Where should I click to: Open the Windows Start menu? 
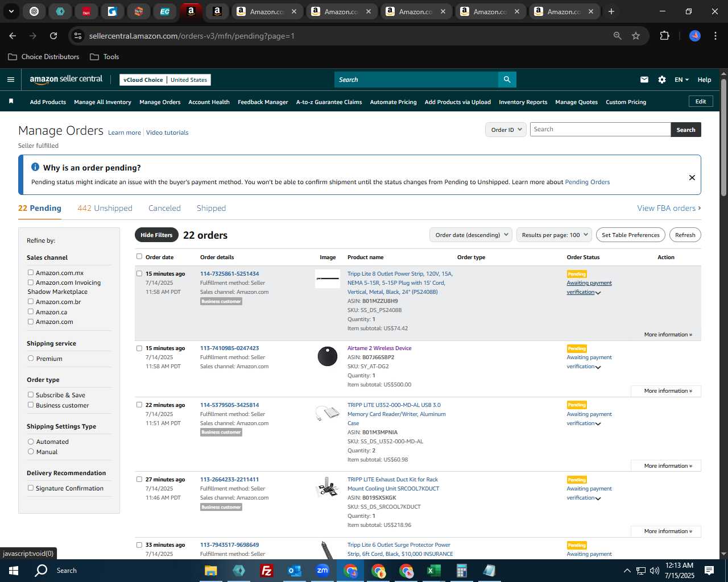(14, 571)
